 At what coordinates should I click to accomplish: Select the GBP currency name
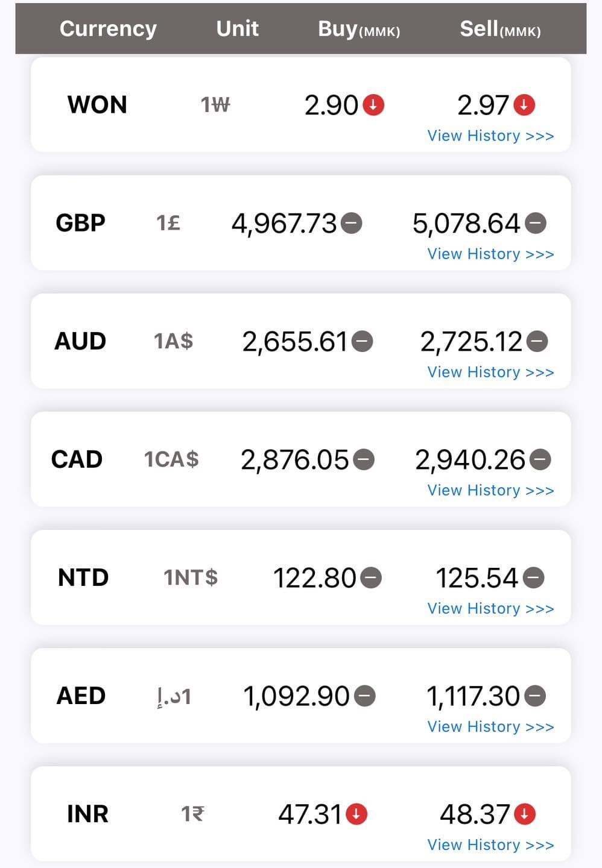[80, 223]
